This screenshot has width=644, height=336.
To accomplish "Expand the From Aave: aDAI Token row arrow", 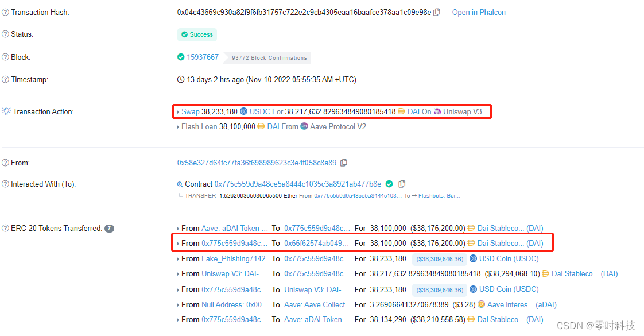I will coord(178,229).
